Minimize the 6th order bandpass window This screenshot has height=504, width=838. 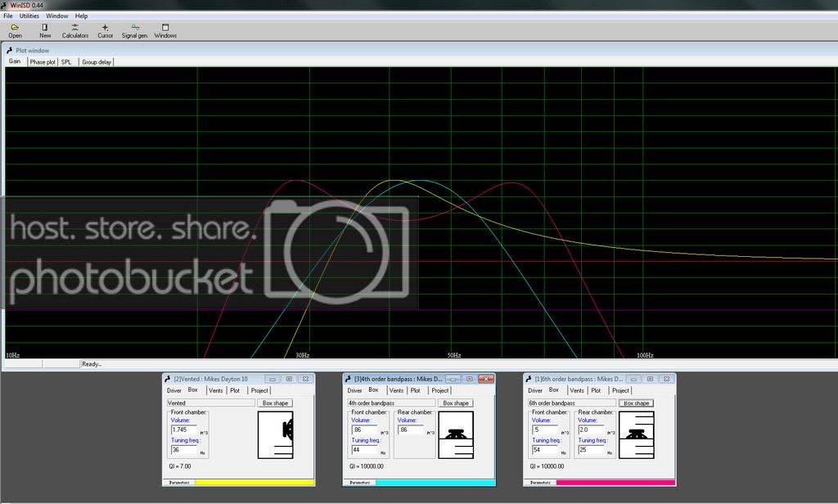[x=633, y=379]
